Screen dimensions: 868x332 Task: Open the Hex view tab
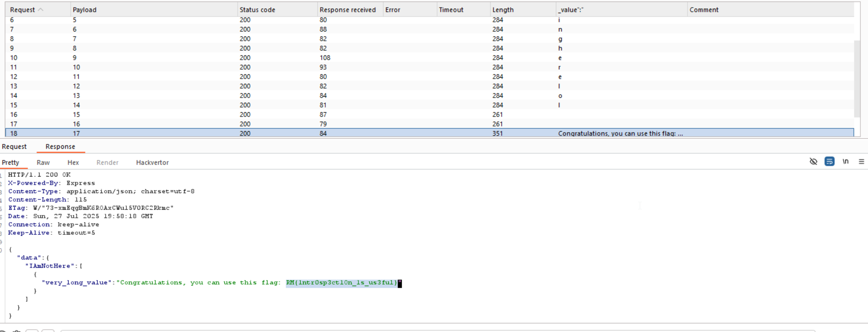click(x=73, y=162)
